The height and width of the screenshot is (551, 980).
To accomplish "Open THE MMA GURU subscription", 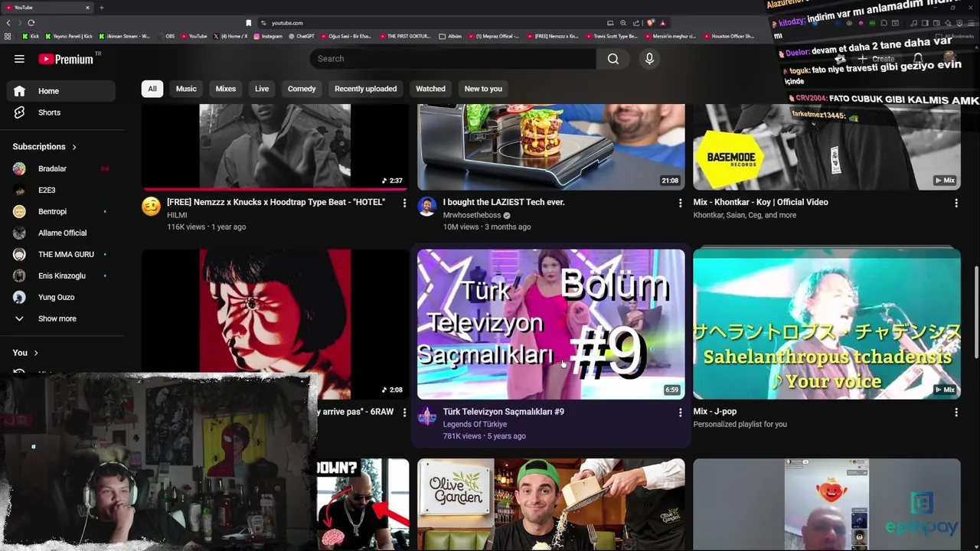I will point(61,254).
